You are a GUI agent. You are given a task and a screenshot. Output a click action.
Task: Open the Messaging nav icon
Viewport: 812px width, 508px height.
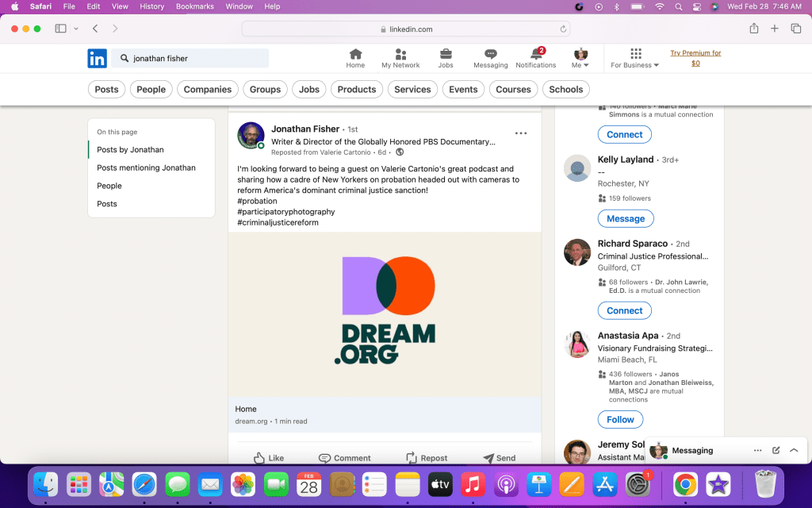click(x=490, y=54)
